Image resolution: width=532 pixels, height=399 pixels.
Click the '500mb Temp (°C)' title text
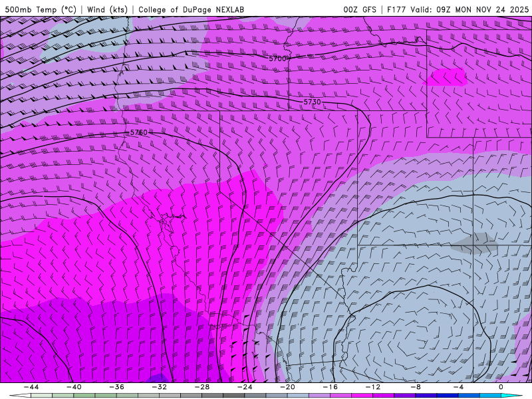coord(41,9)
